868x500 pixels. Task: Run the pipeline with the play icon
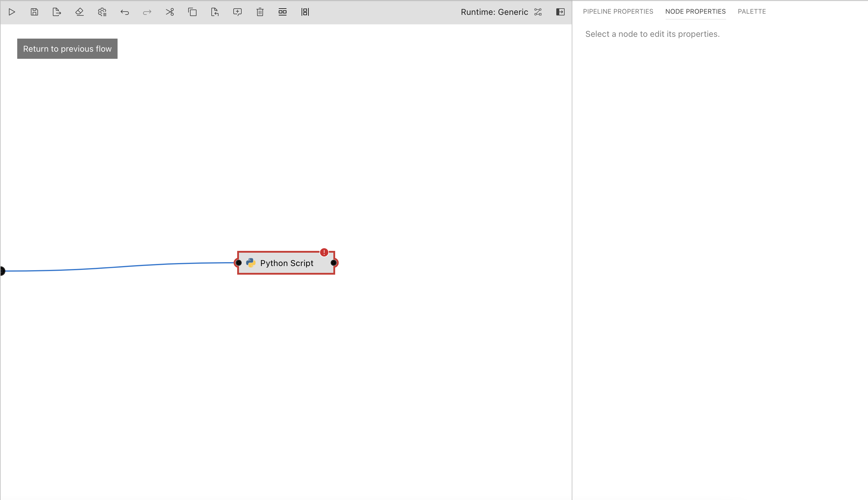point(12,12)
